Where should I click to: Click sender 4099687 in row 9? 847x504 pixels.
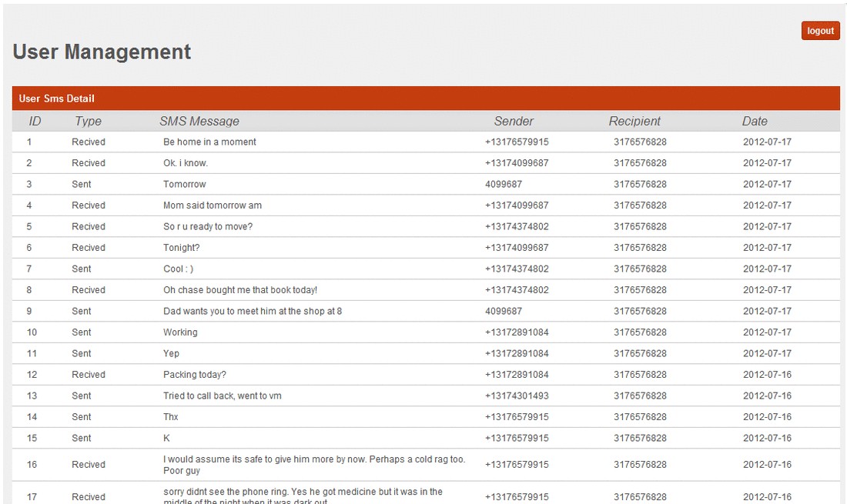(x=504, y=312)
